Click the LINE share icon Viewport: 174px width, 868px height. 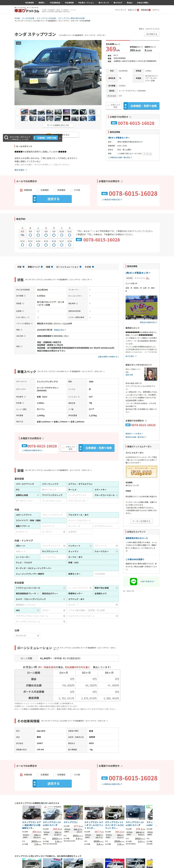click(133, 581)
